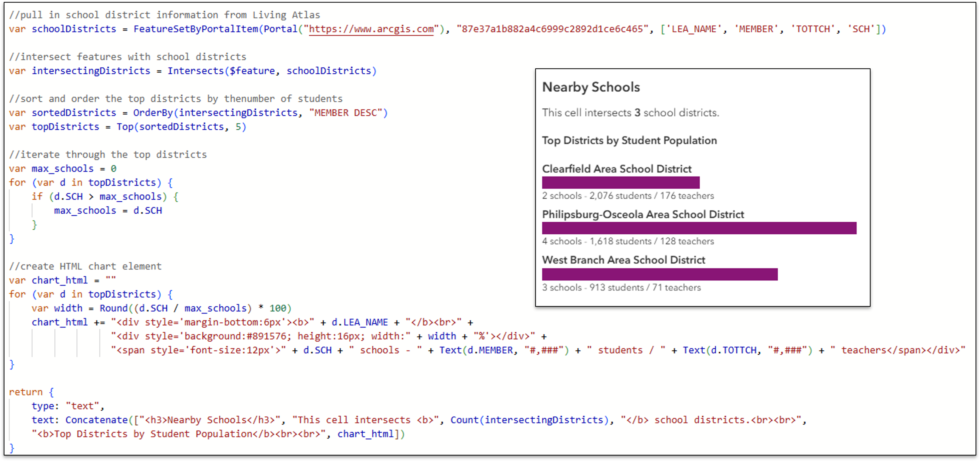The height and width of the screenshot is (461, 980).
Task: Select the max_schools variable declaration
Action: (63, 168)
